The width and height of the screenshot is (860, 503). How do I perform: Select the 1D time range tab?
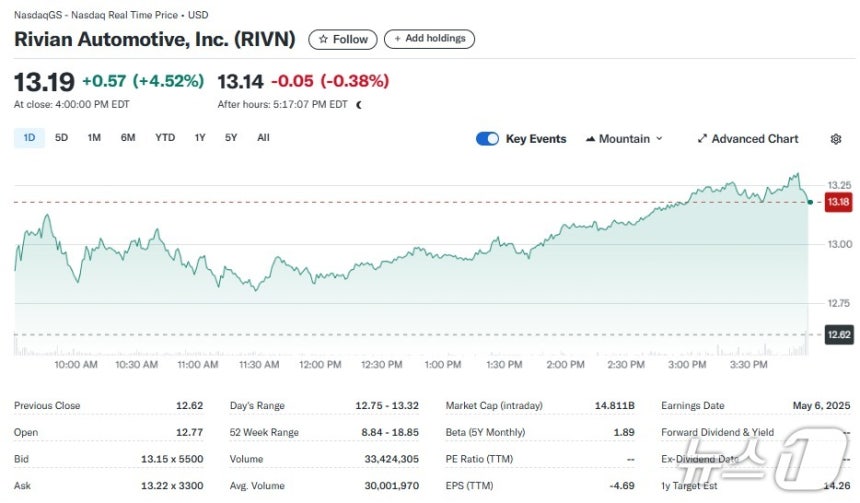coord(29,138)
